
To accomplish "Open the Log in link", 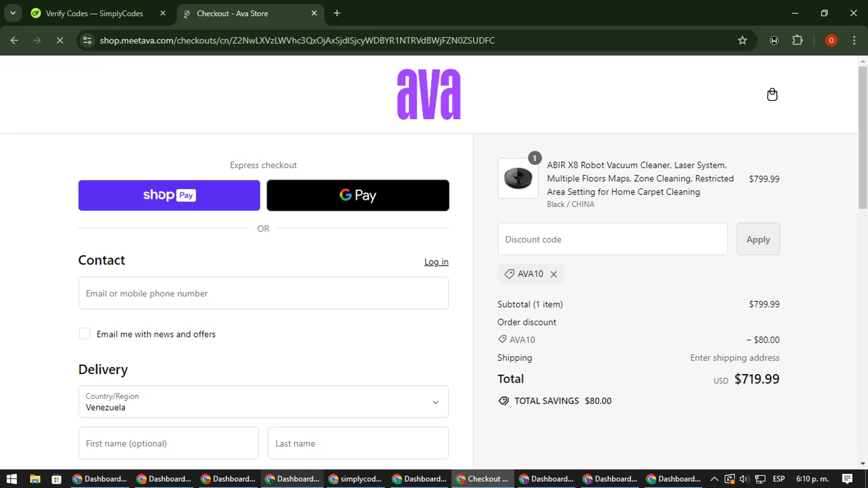I will (x=436, y=262).
